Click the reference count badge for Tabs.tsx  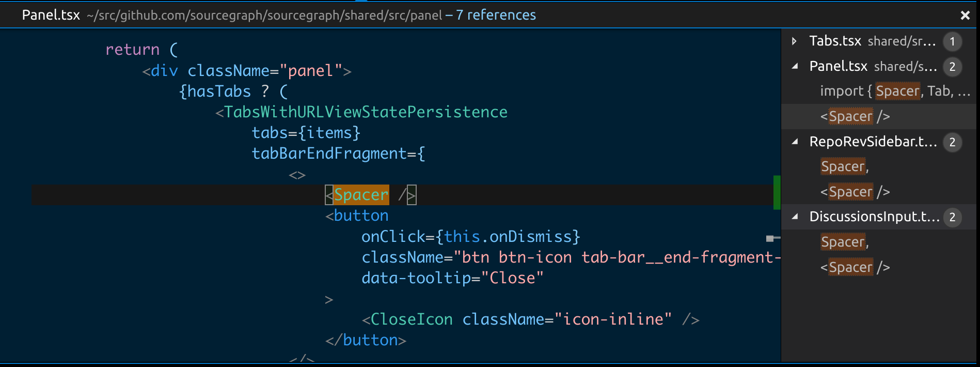(952, 41)
